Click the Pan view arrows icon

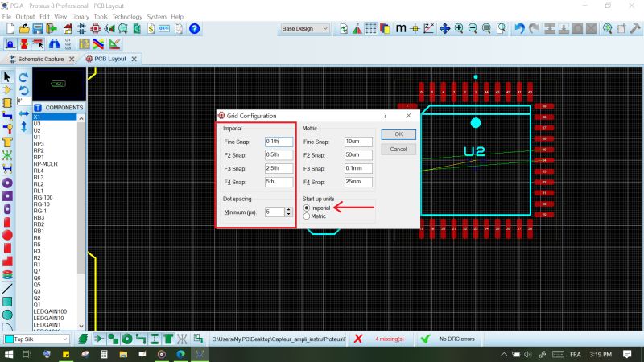tap(444, 29)
